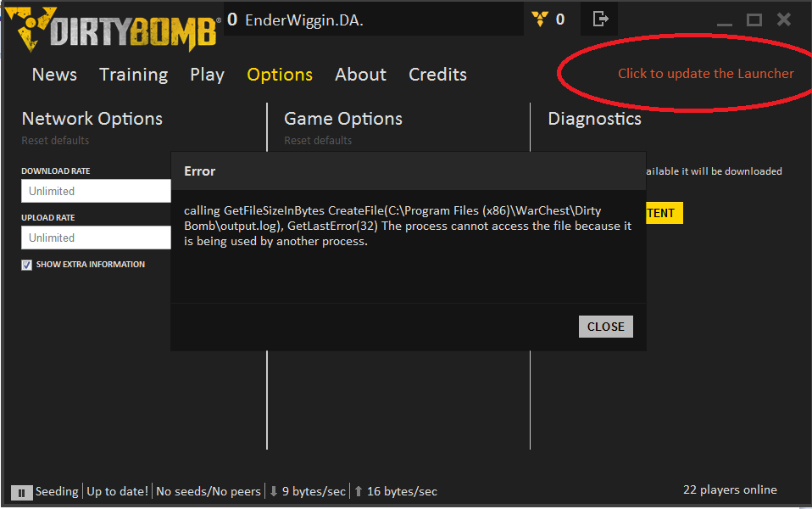This screenshot has height=509, width=812.
Task: Open the Download Rate field
Action: click(96, 191)
